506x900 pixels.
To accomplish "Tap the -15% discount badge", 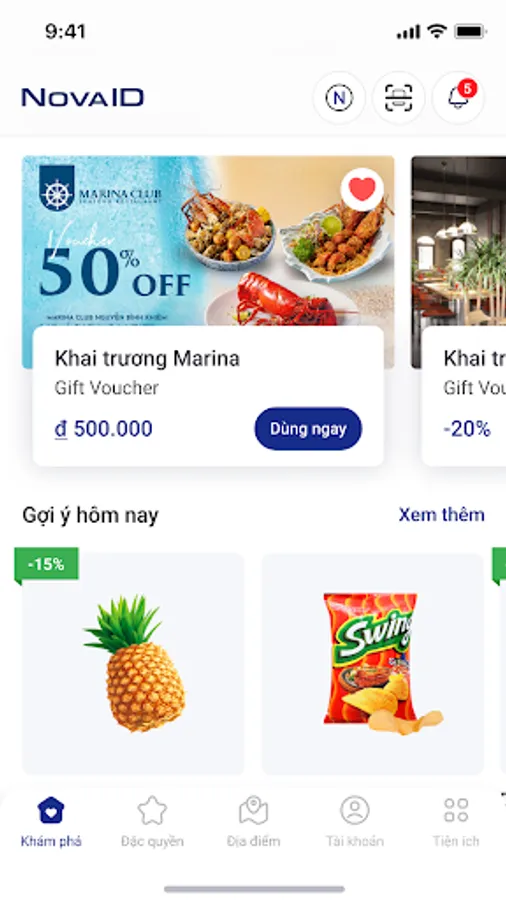I will point(46,564).
